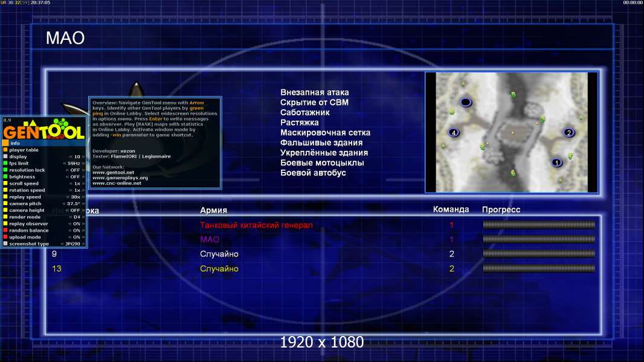The image size is (644, 362).
Task: Toggle random balance ON value
Action: [x=76, y=230]
